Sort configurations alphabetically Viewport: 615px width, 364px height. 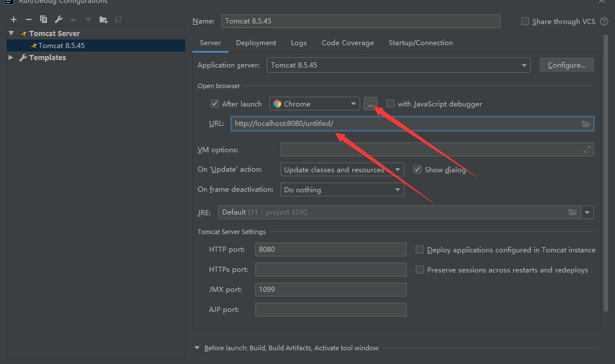tap(118, 19)
